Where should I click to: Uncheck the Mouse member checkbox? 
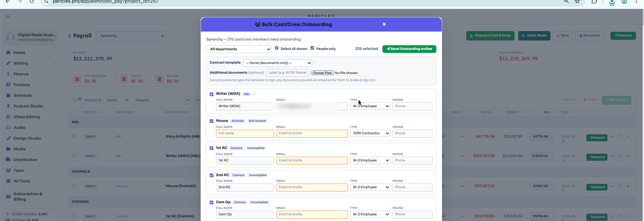(211, 121)
